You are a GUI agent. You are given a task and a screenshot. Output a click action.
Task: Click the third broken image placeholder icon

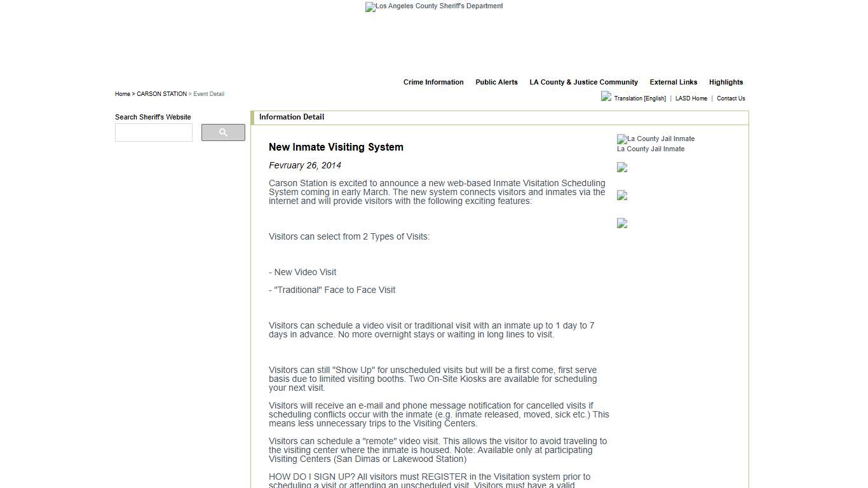[621, 223]
